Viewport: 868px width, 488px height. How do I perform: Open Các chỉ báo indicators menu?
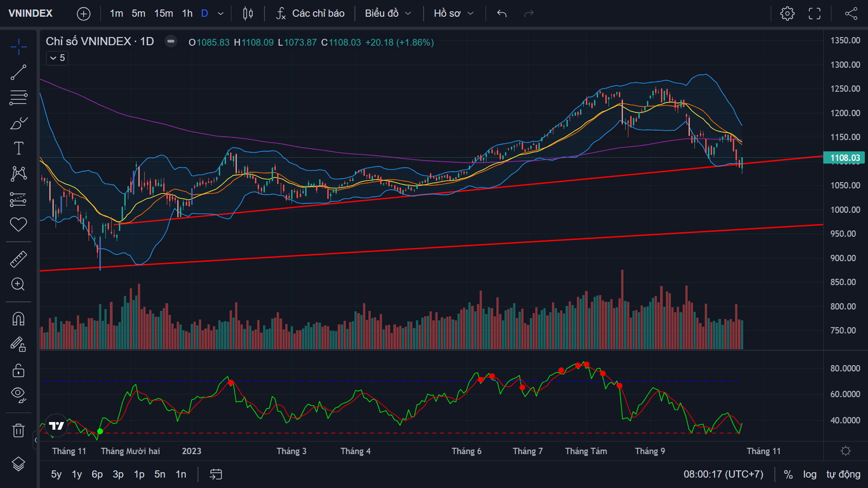click(x=310, y=14)
